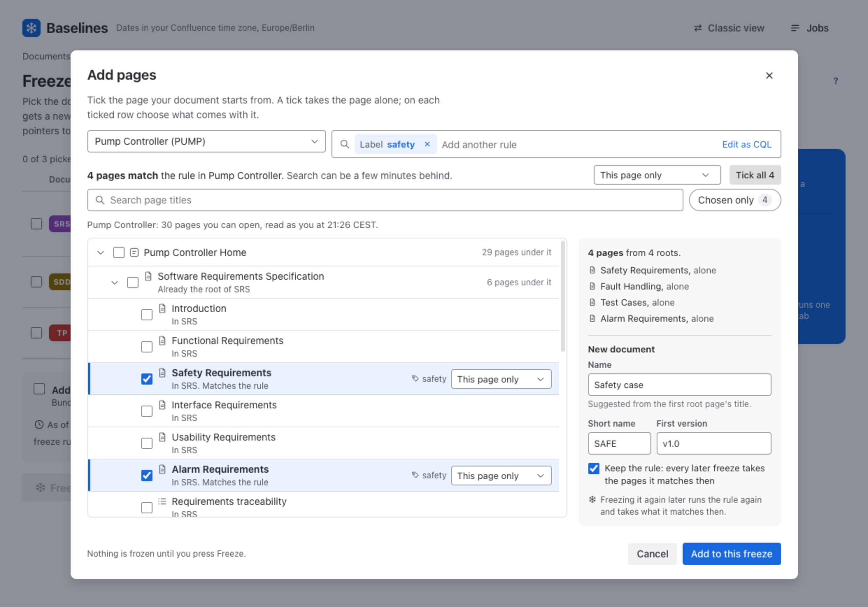Click page icon next to Fault Handling summary
This screenshot has height=607, width=868.
click(x=592, y=286)
